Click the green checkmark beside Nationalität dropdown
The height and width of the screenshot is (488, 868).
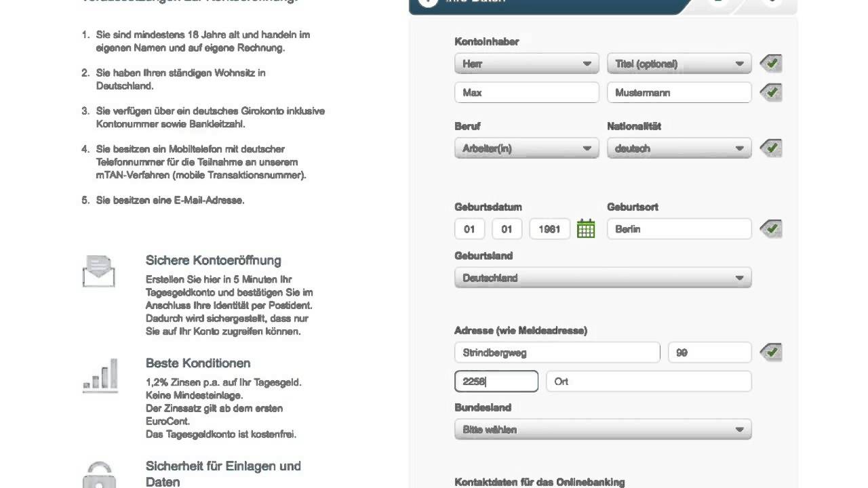[x=771, y=148]
